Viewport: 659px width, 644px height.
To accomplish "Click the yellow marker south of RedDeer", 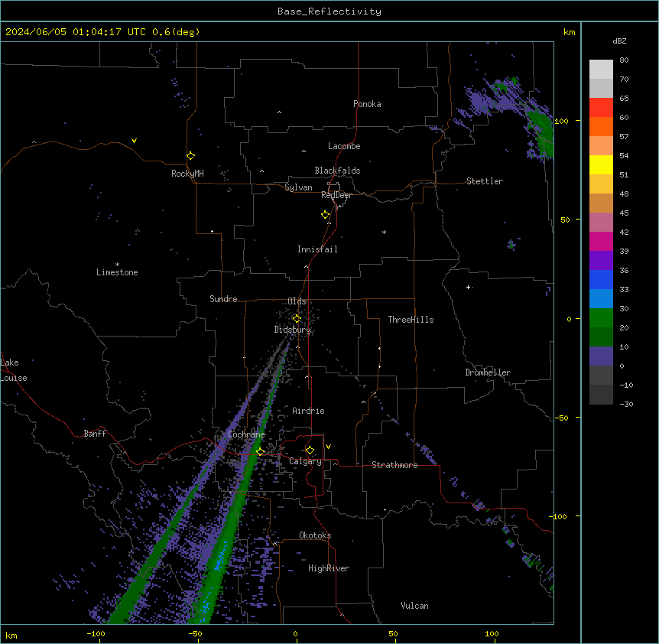I will [326, 215].
